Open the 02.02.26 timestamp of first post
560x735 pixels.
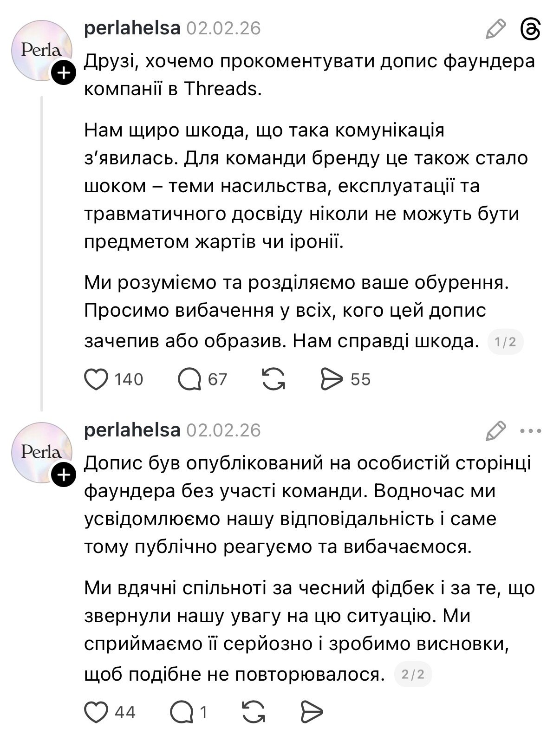[224, 29]
